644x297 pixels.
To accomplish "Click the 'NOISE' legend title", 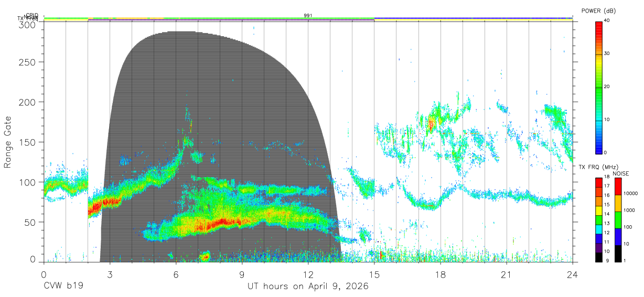I will pos(621,173).
